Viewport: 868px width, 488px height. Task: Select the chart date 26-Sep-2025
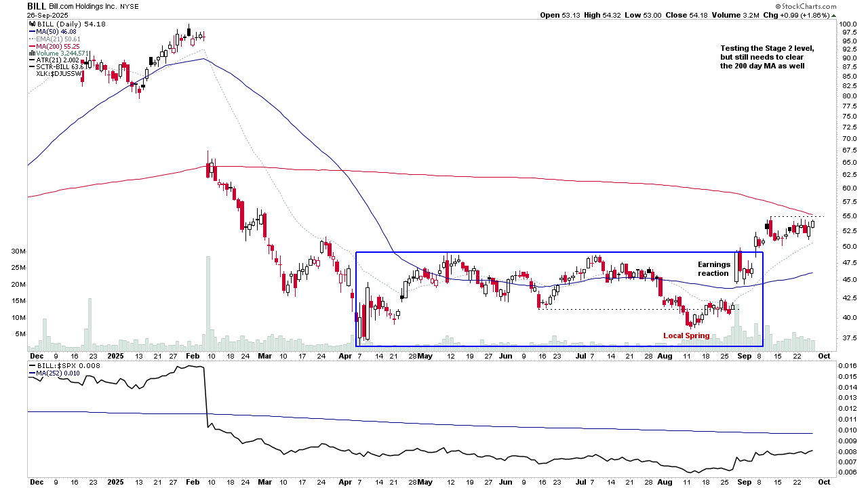click(x=46, y=15)
